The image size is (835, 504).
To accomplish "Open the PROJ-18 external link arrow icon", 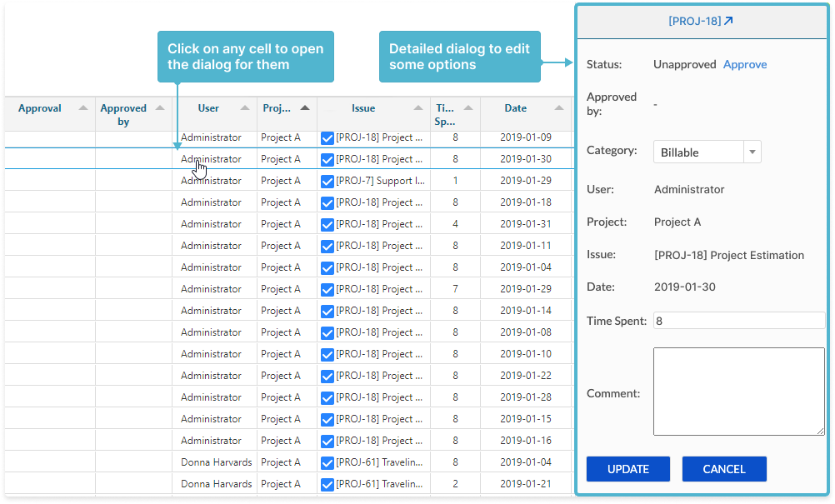I will pos(728,21).
